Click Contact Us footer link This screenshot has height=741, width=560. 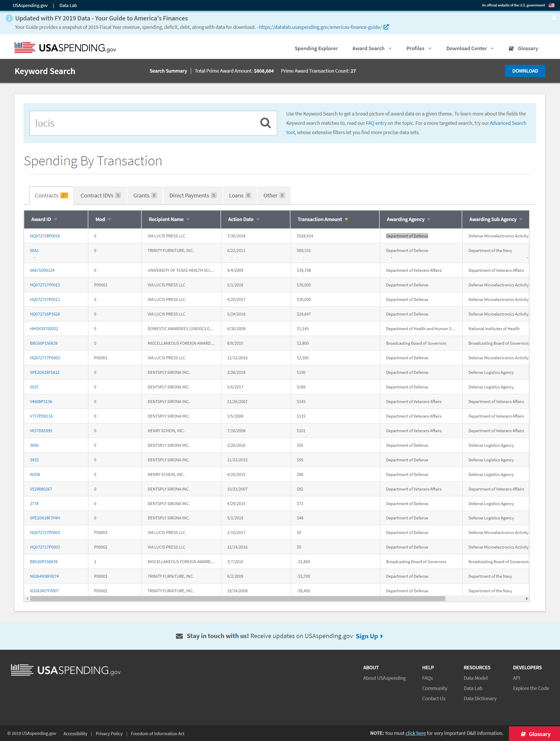434,698
